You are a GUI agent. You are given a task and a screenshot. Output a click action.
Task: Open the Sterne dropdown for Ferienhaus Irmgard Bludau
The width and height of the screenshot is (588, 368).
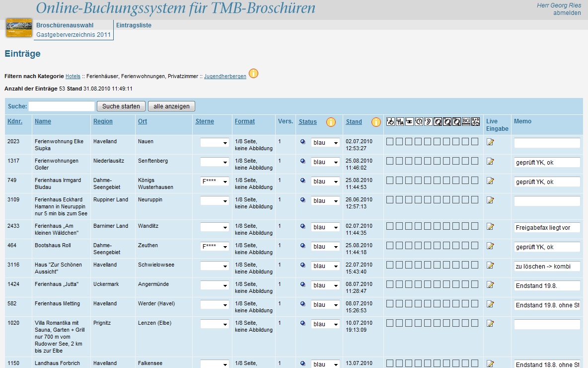click(215, 182)
